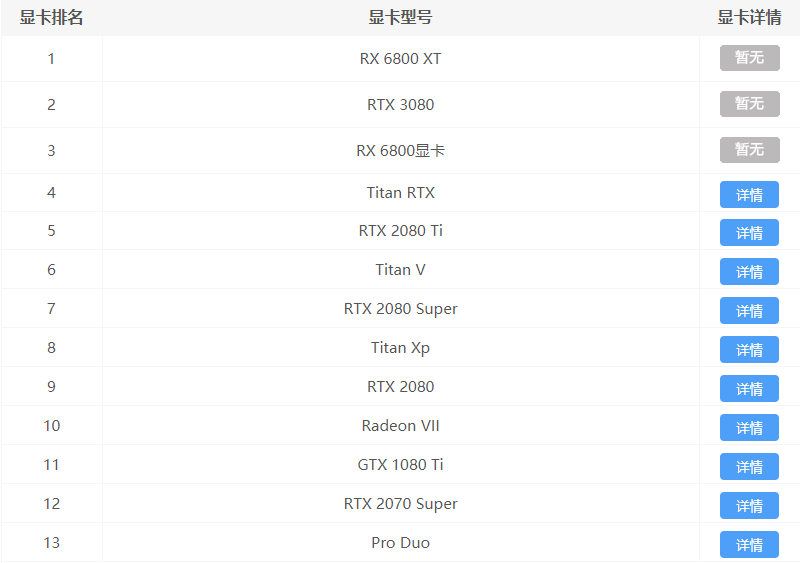Viewport: 800px width, 563px height.
Task: Click 暂无 button for RTX 3080
Action: tap(749, 104)
